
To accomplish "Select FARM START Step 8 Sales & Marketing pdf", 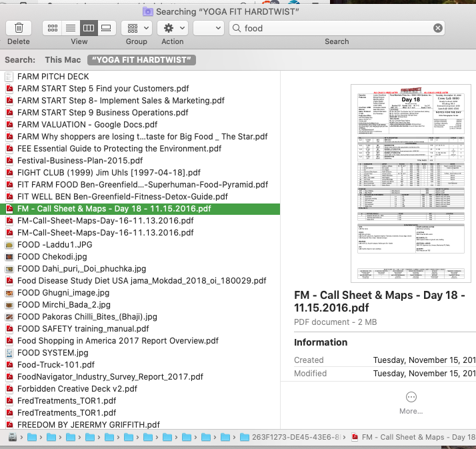I will (121, 101).
